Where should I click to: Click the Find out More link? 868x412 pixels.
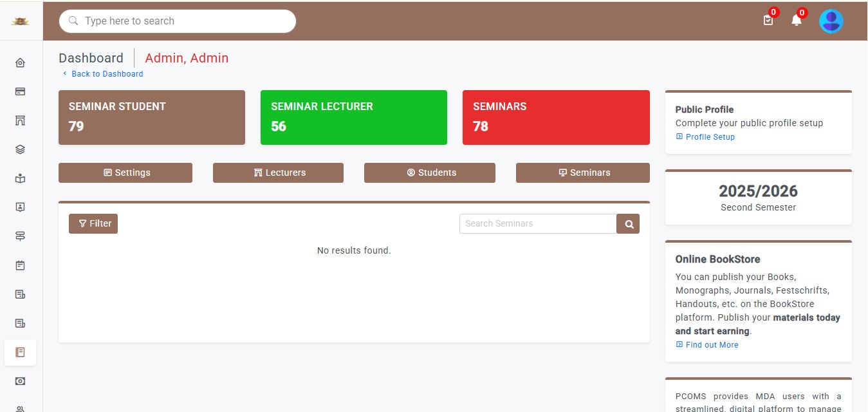click(x=712, y=345)
